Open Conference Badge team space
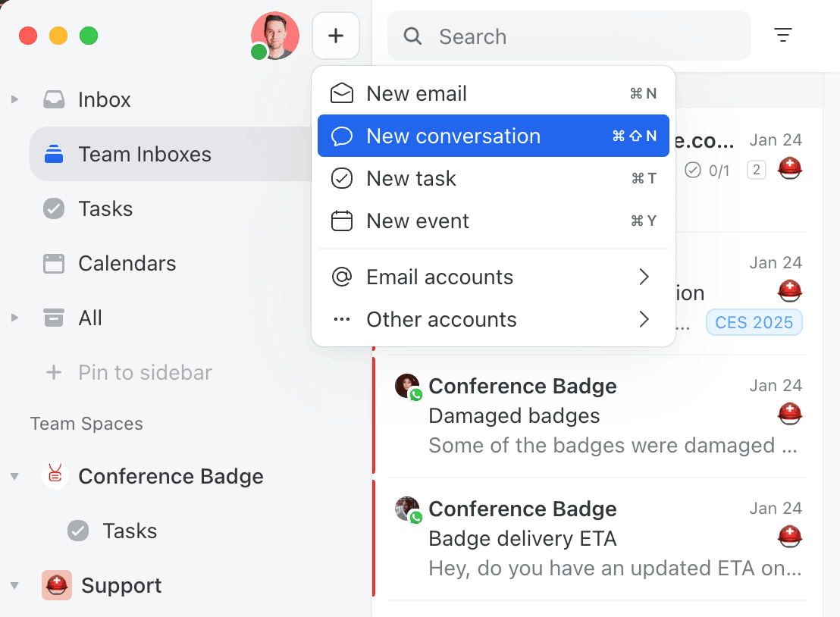Image resolution: width=840 pixels, height=617 pixels. coord(171,476)
